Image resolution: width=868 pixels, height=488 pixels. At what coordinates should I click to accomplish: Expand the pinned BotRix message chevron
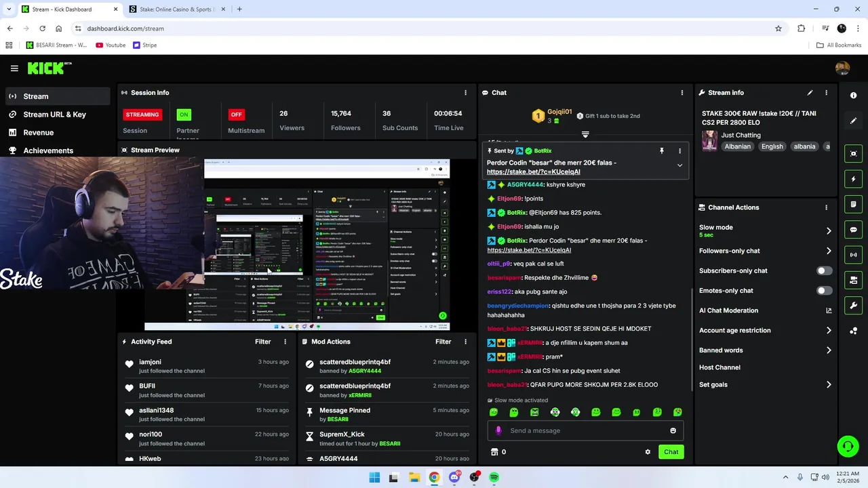pyautogui.click(x=679, y=165)
